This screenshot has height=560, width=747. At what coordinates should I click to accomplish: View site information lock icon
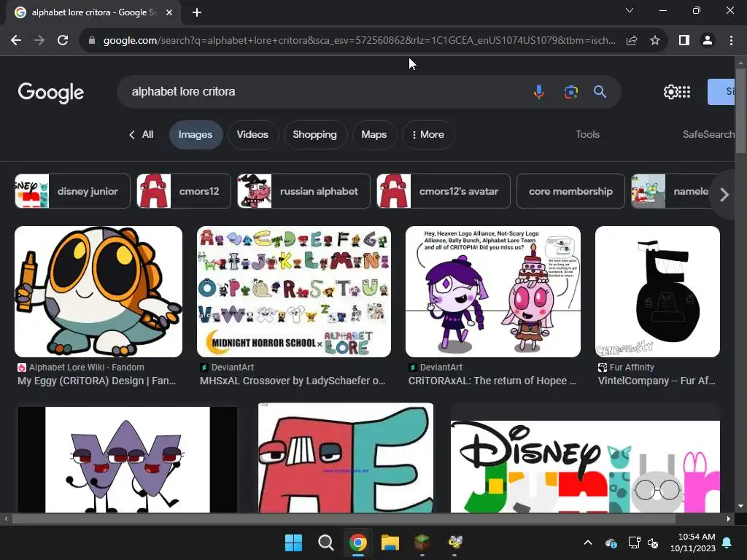tap(92, 41)
